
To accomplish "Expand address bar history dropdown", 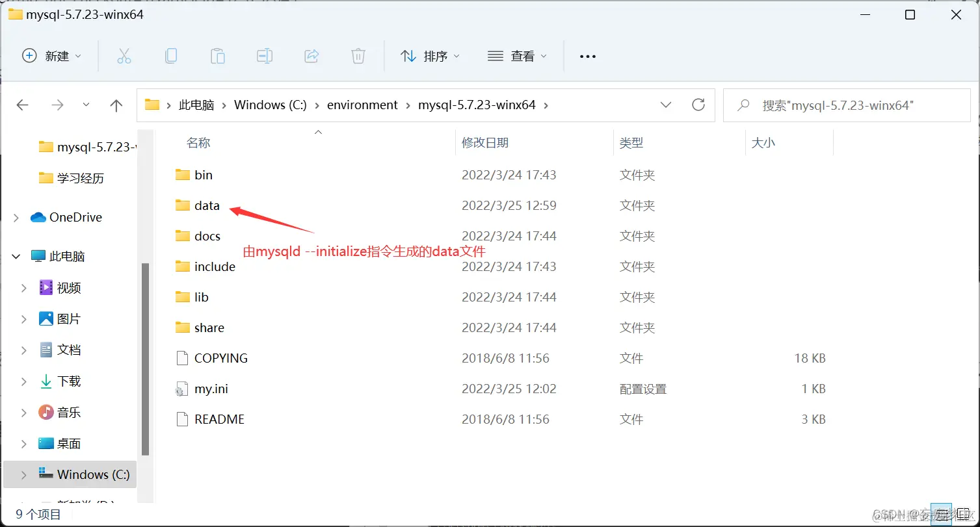I will point(666,105).
